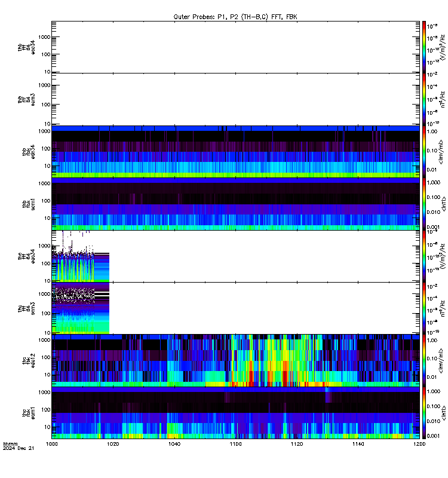The width and height of the screenshot is (448, 478).
Task: Click the 'hhmm' time format label
Action: pos(10,444)
